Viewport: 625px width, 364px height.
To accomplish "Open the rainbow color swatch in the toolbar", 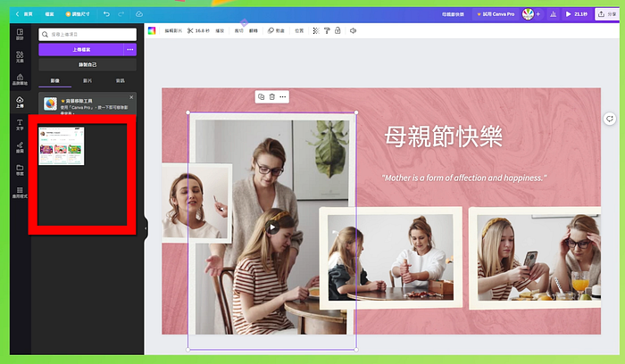I will [152, 30].
